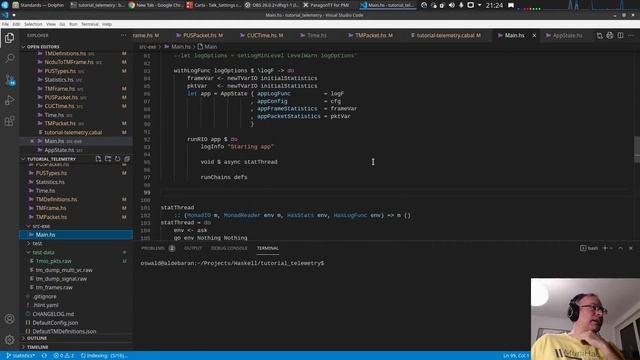Open the Source Control view

(9, 80)
